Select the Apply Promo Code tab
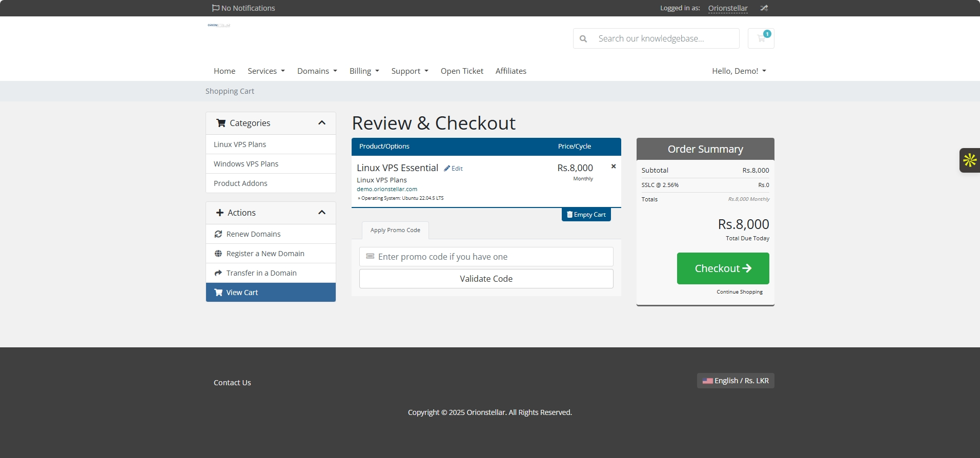Screen dimensions: 980x458 tap(395, 231)
